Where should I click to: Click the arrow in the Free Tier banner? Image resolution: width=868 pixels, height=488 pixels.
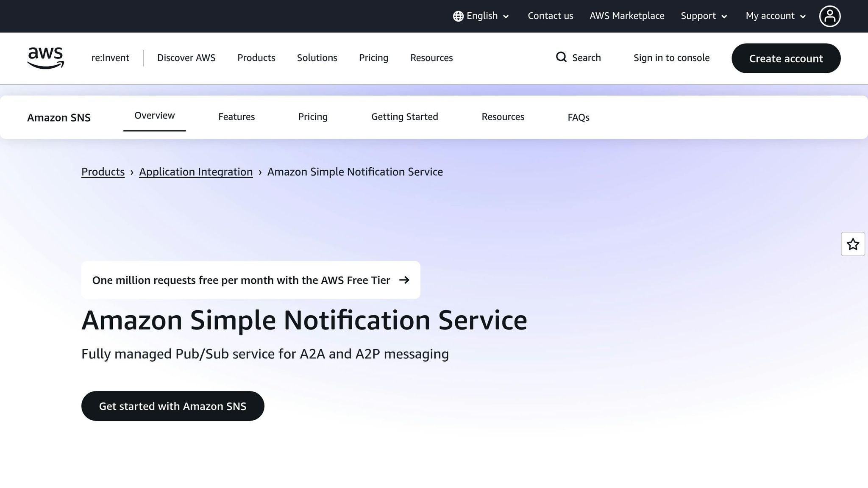pos(405,280)
